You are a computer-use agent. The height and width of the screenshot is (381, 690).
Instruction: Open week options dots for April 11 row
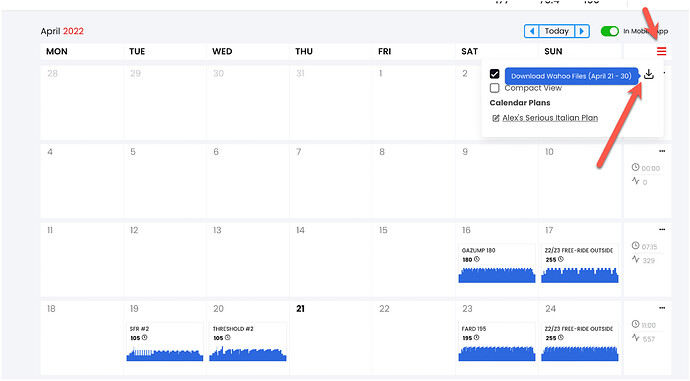point(662,230)
